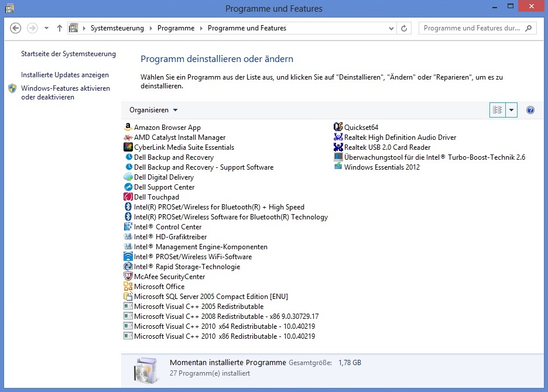This screenshot has height=392, width=548.
Task: Click the Dell Digital Delivery icon
Action: 128,177
